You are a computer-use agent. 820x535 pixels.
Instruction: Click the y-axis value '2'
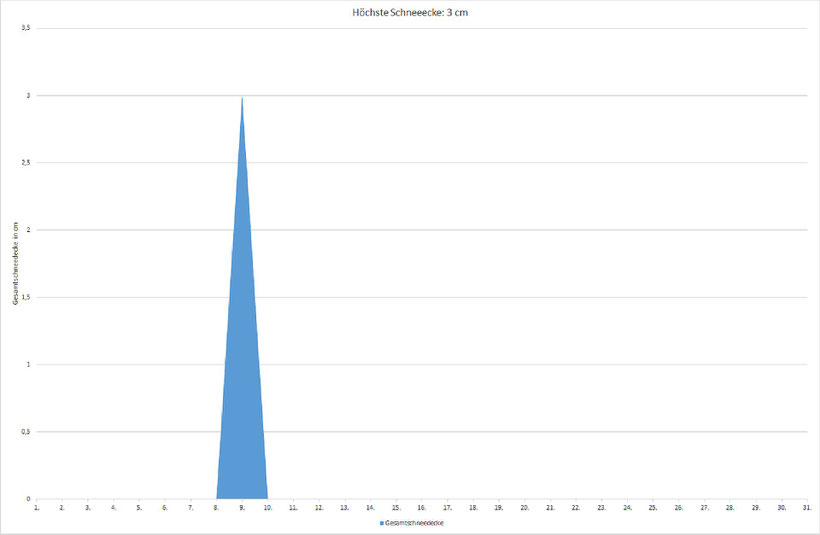(x=28, y=230)
